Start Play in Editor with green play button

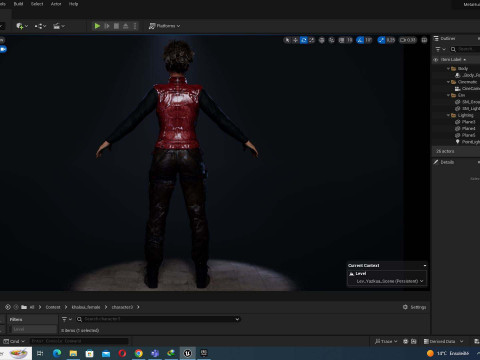pos(97,26)
